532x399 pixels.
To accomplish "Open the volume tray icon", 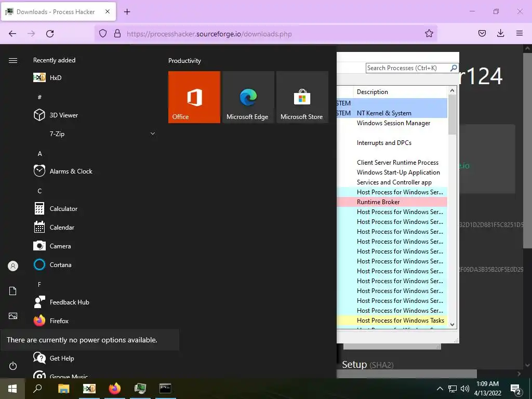I will (x=465, y=389).
